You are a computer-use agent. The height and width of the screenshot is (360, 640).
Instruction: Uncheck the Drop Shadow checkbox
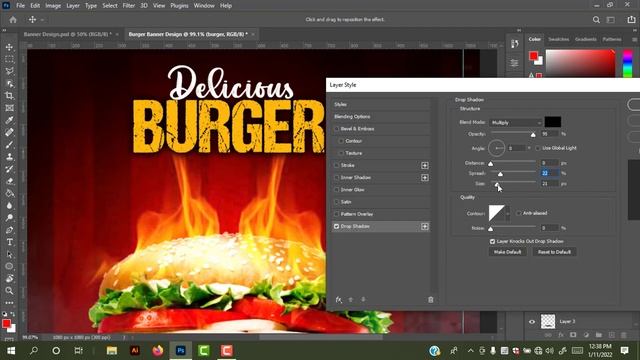(336, 226)
